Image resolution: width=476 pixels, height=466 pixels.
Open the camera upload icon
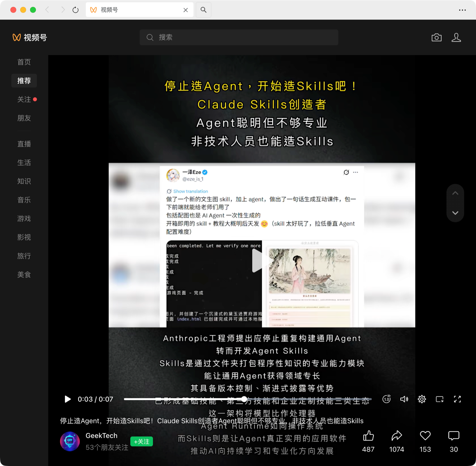click(x=437, y=37)
